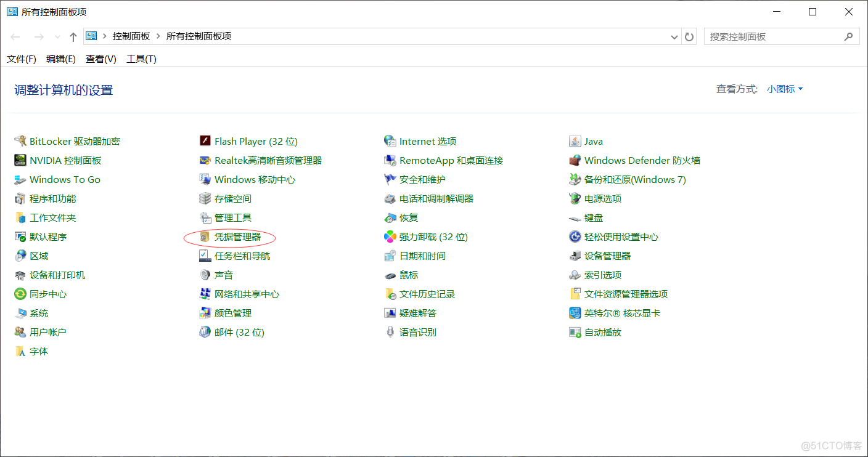Screen dimensions: 868x457
Task: Click the 存储空间 icon
Action: pos(205,198)
